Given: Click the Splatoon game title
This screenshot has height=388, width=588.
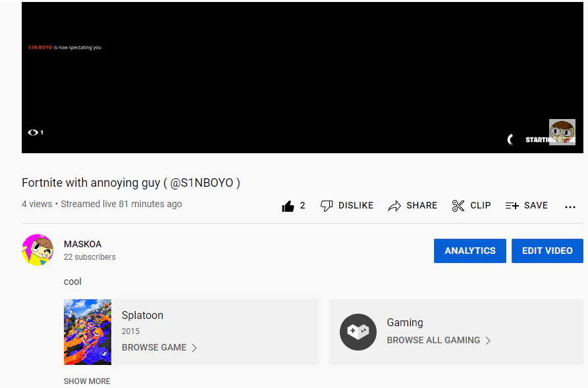Looking at the screenshot, I should 142,316.
